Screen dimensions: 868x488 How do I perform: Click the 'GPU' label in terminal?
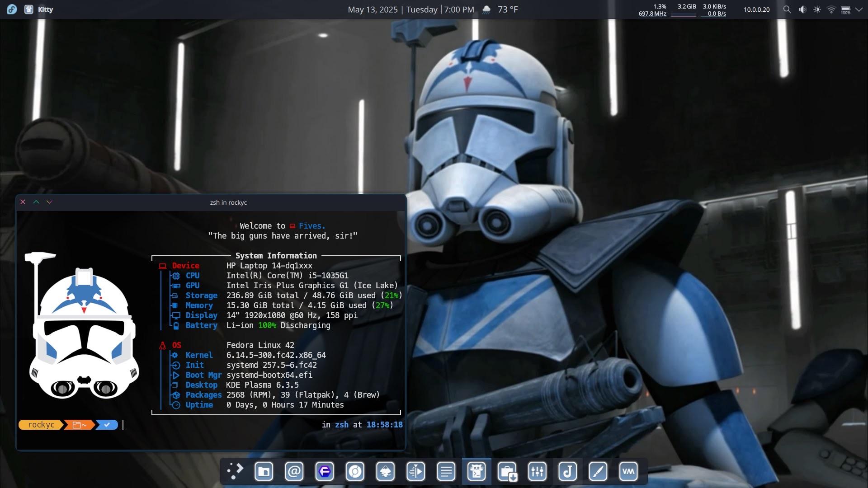[x=193, y=286]
